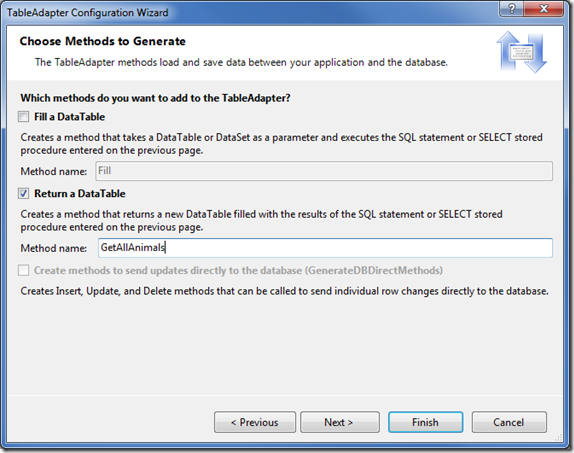Click the question mark help button
The image size is (574, 453).
click(511, 8)
